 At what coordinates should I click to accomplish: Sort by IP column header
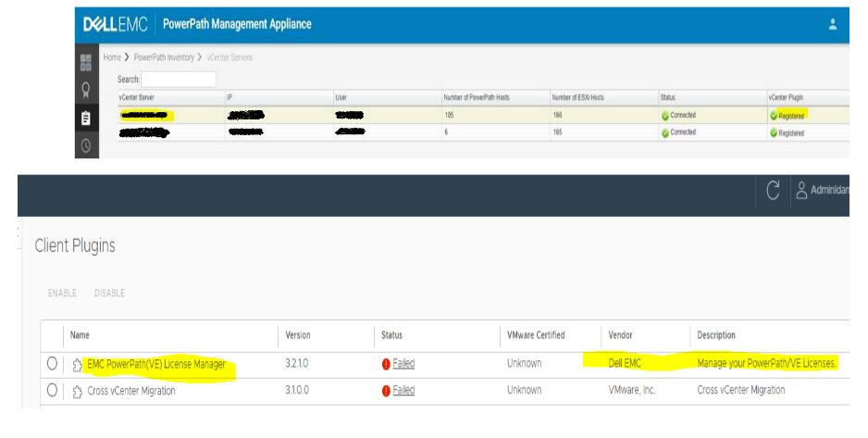(229, 97)
